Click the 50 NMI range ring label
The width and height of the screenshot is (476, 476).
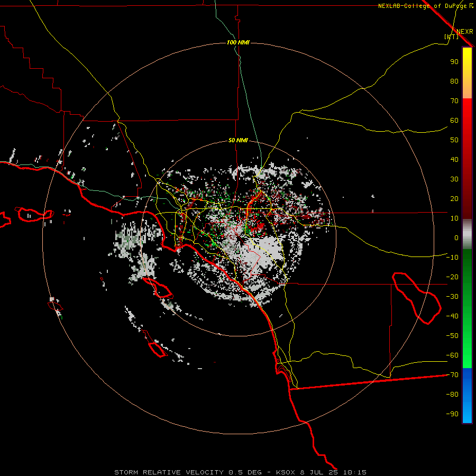point(238,140)
